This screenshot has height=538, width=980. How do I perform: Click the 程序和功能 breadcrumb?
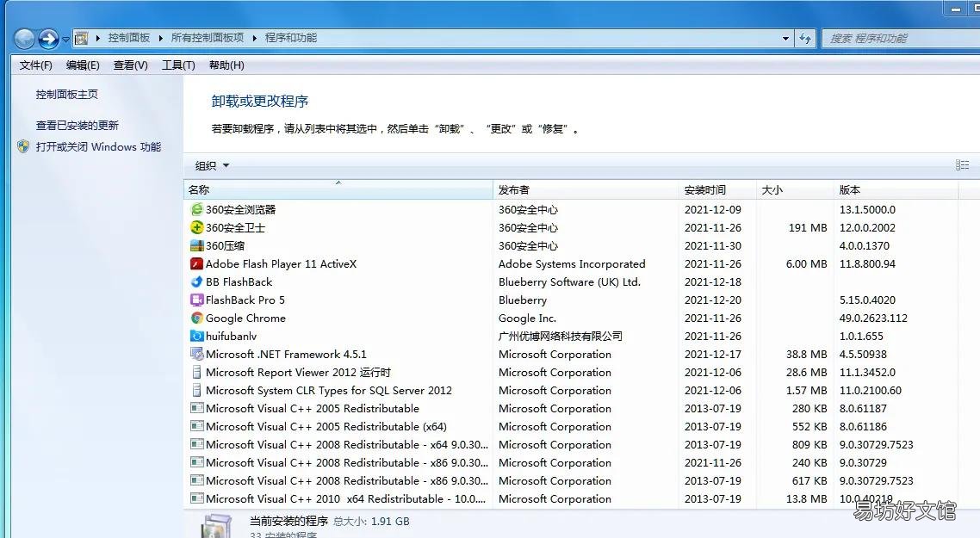(x=291, y=38)
